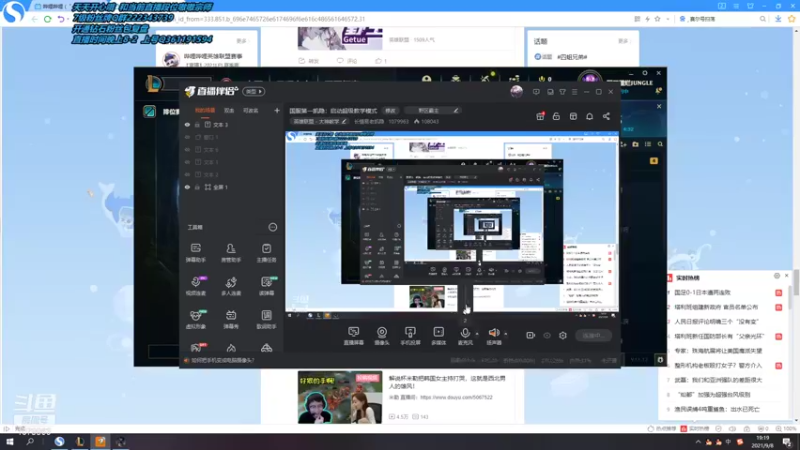800x450 pixels.
Task: Switch to the second scene tab
Action: pos(229,110)
